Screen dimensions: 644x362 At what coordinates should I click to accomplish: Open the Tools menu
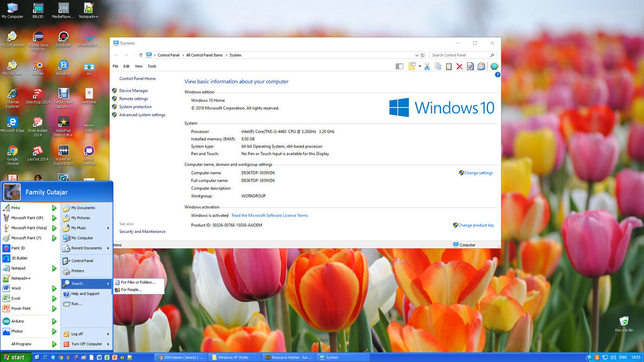click(151, 66)
